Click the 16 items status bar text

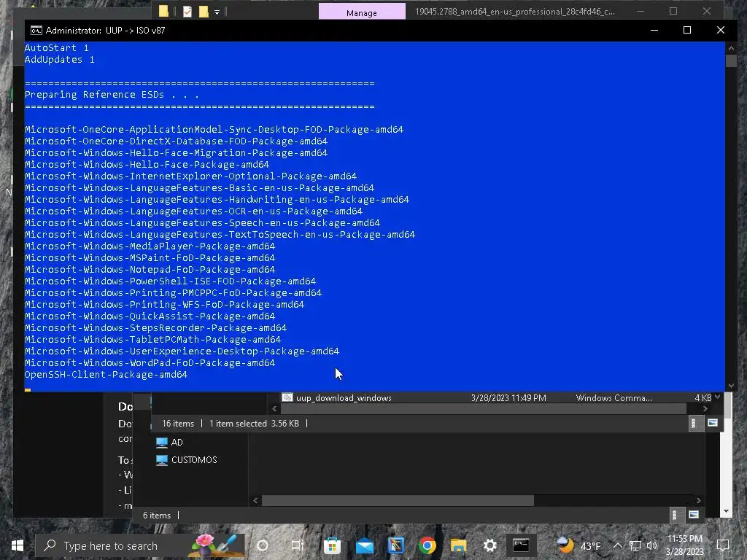178,424
